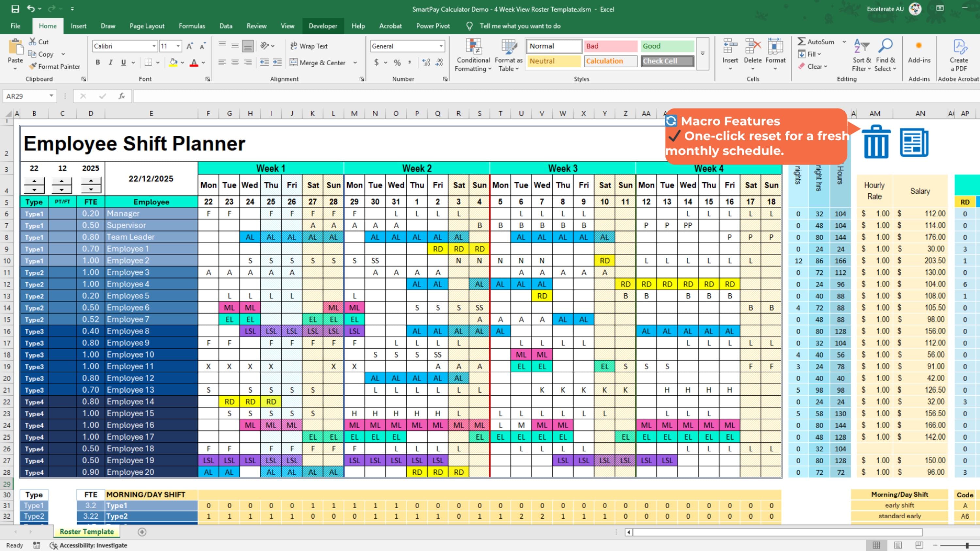Toggle bold formatting
The width and height of the screenshot is (980, 551).
pos(97,62)
